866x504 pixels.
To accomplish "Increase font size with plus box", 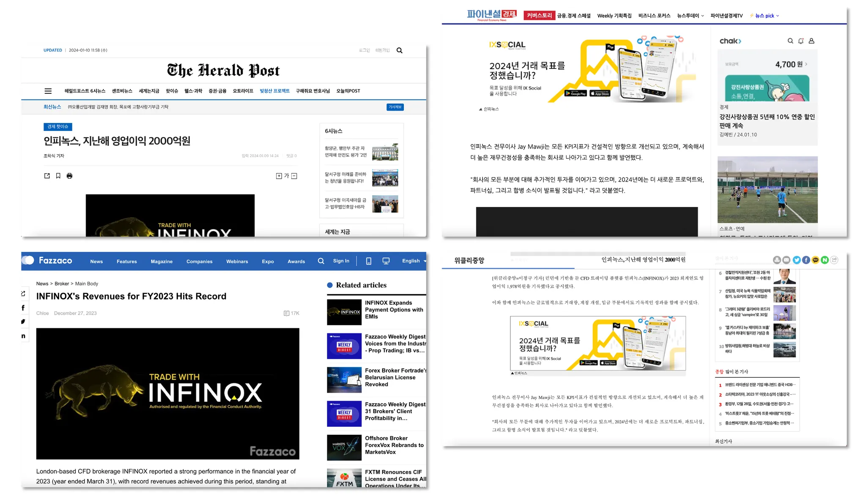I will 279,176.
